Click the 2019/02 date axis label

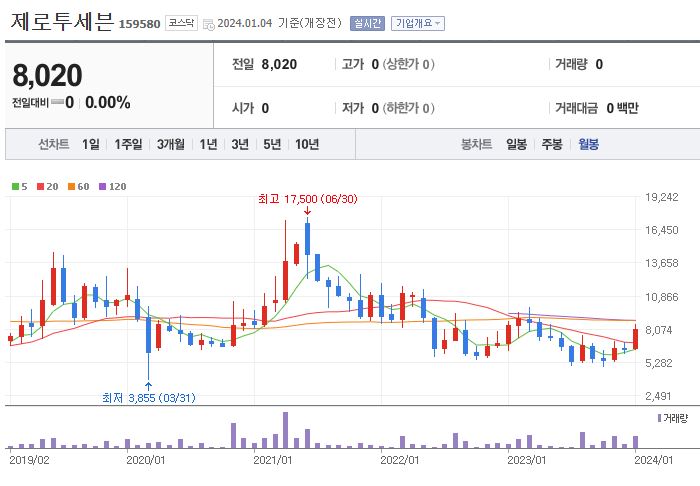coord(29,460)
